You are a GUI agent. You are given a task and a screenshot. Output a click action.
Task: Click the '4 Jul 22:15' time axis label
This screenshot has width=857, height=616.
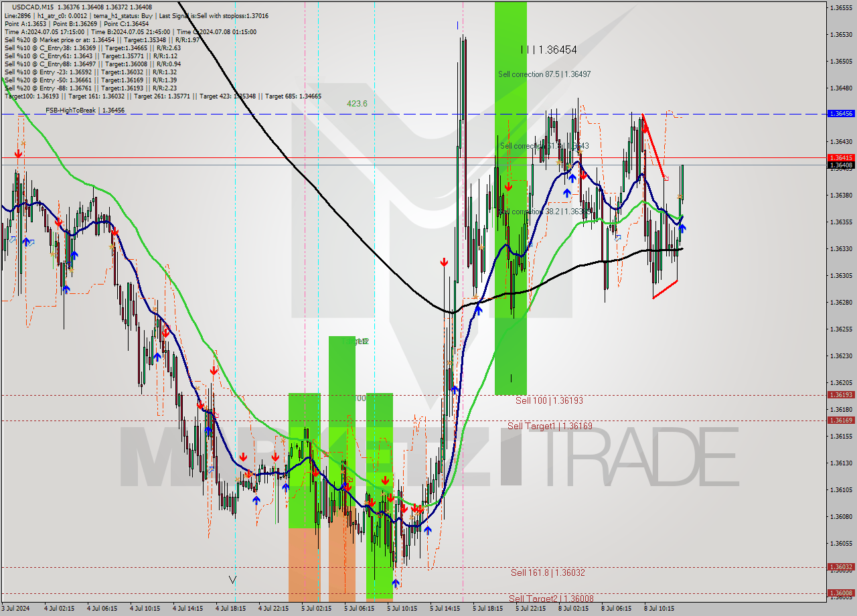(x=275, y=609)
